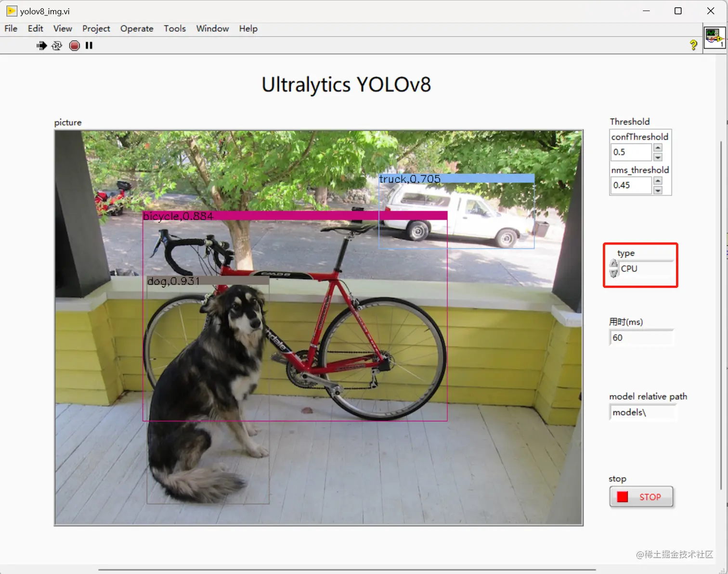The width and height of the screenshot is (728, 574).
Task: Click the horizontal scrollbar at the bottom
Action: point(347,570)
